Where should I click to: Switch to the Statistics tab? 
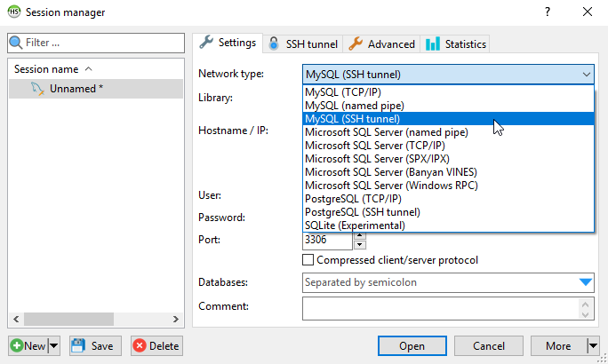click(455, 44)
